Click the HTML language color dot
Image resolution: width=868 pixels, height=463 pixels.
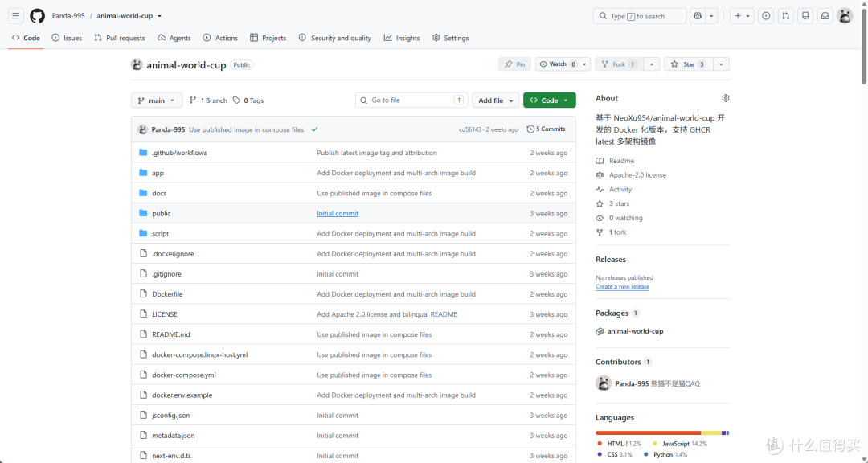pyautogui.click(x=600, y=444)
